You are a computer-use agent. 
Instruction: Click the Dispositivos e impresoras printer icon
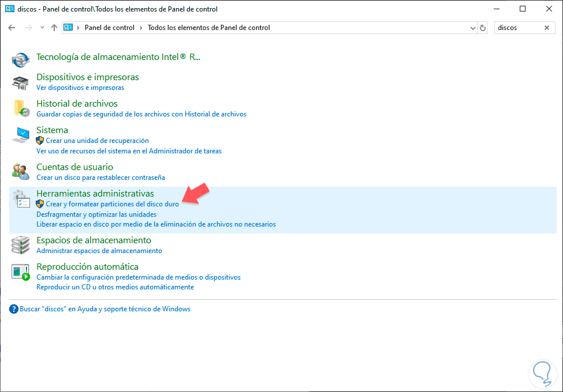[21, 82]
